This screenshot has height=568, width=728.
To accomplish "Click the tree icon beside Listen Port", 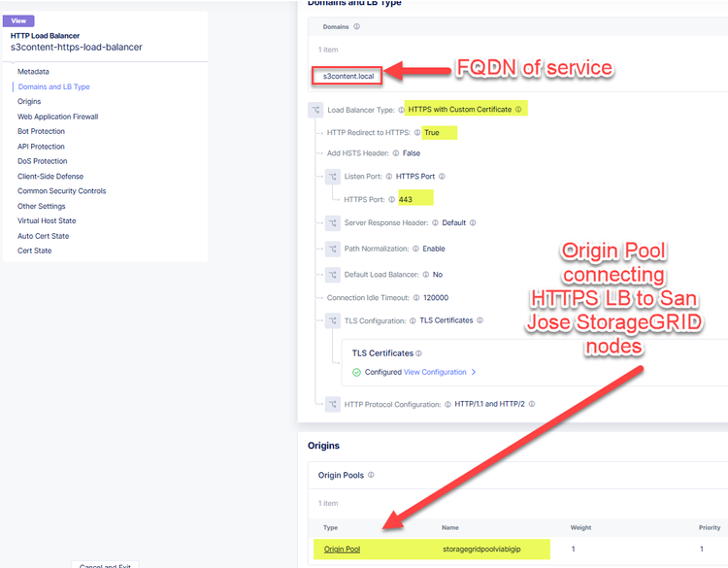I will (333, 177).
